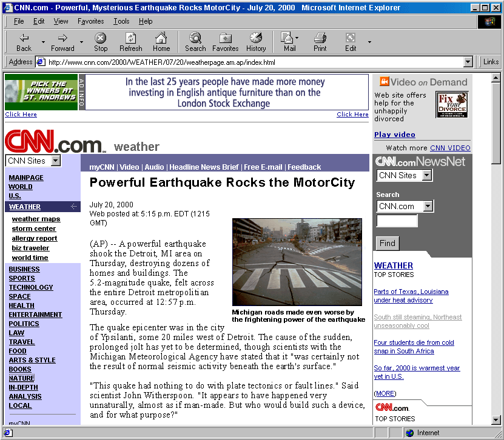Expand the toolbar overflow arrow after Edit
The image size is (504, 440).
point(369,42)
